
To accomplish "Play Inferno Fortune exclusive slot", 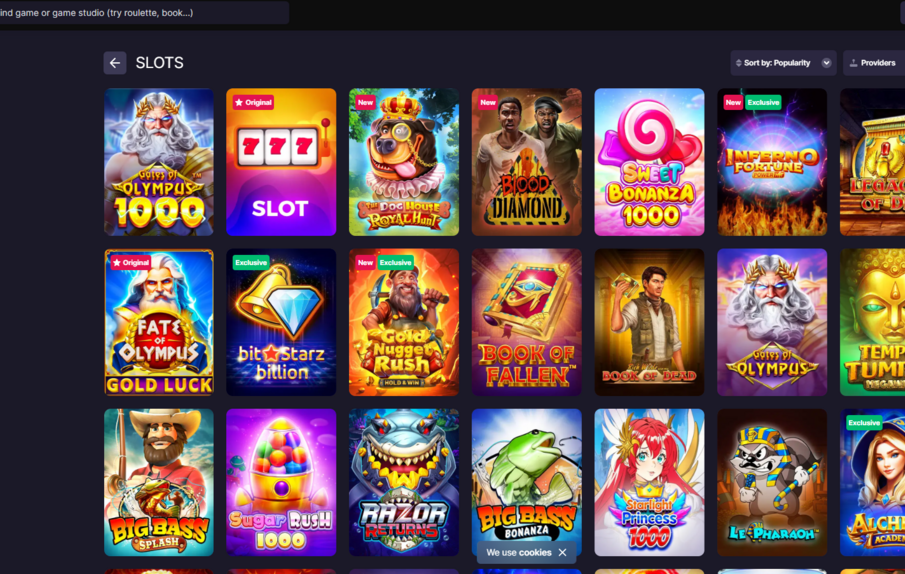I will (x=772, y=162).
